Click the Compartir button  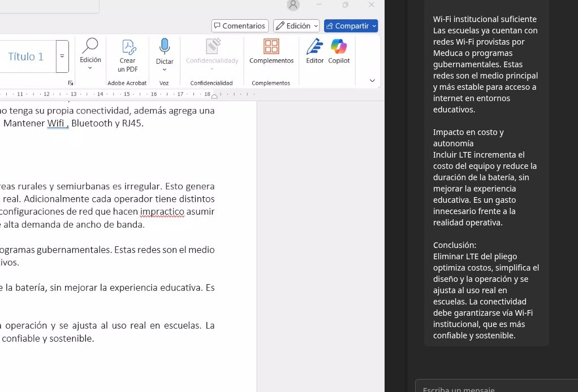(x=347, y=25)
